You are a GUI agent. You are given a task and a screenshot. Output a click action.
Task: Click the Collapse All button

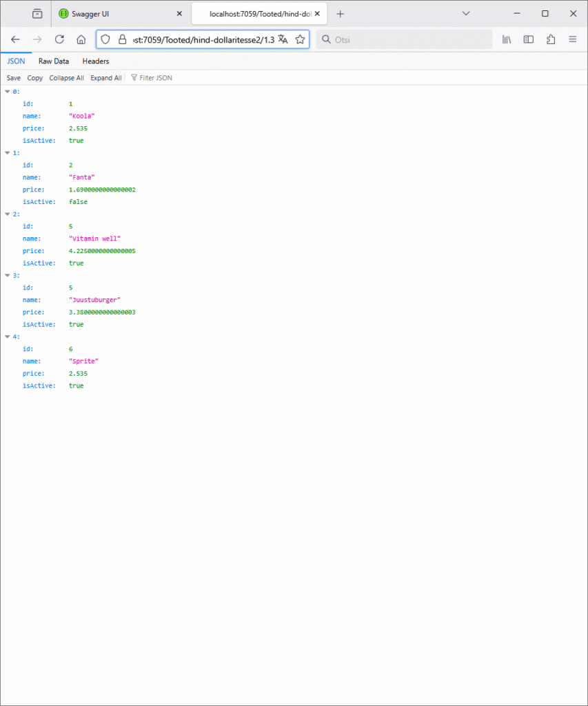pyautogui.click(x=66, y=78)
